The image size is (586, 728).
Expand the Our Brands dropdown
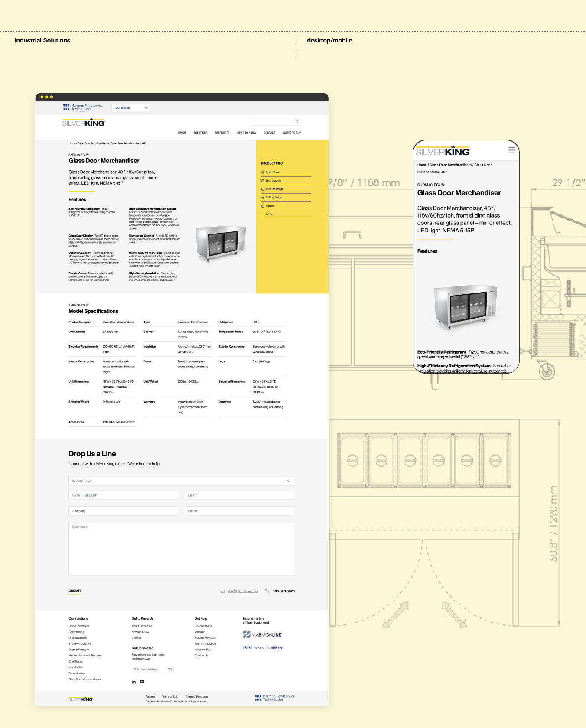pos(131,108)
